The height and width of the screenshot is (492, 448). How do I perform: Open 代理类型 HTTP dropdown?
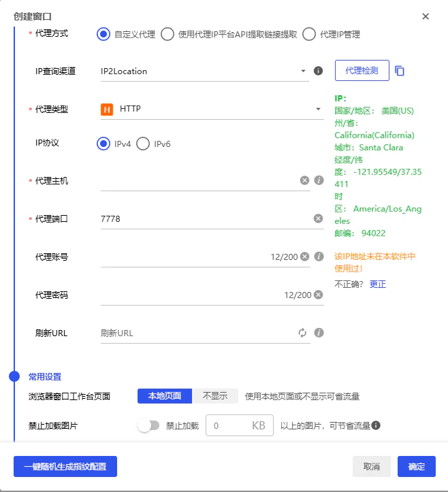(212, 109)
